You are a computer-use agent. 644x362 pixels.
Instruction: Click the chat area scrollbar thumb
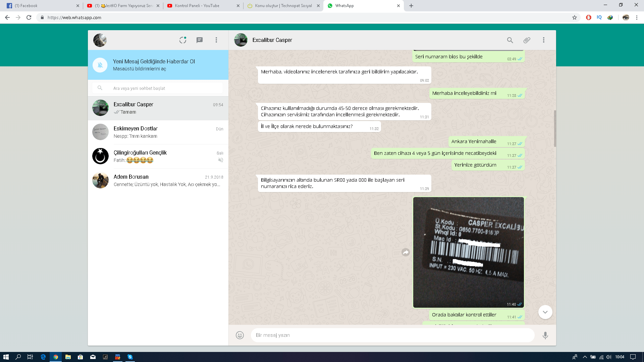tap(555, 128)
